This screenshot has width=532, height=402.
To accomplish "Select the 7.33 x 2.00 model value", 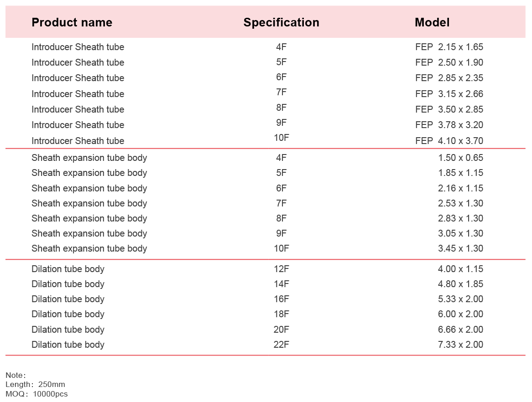I will (x=460, y=345).
